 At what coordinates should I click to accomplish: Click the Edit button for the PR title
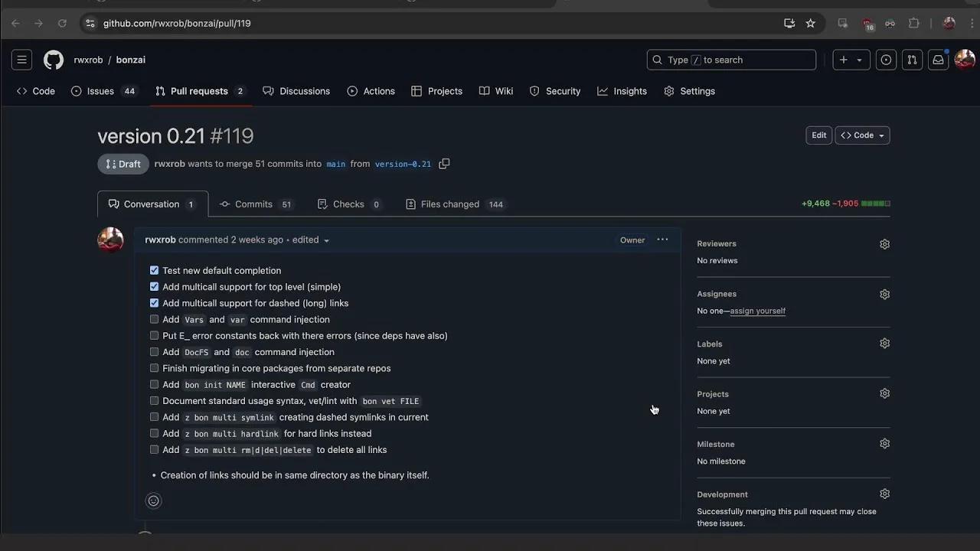tap(818, 135)
